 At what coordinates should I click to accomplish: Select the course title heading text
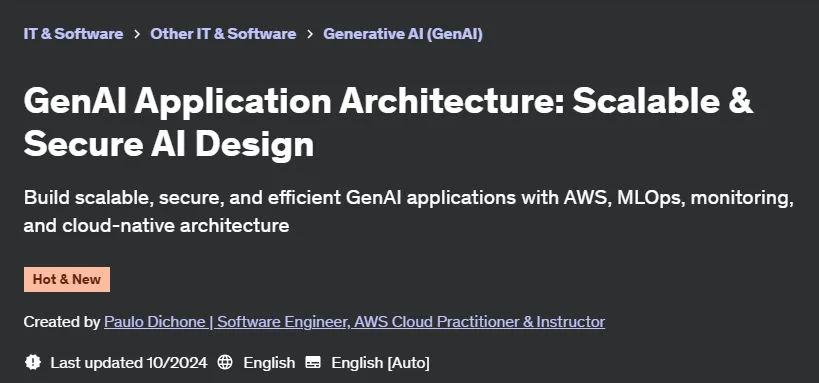pyautogui.click(x=388, y=123)
